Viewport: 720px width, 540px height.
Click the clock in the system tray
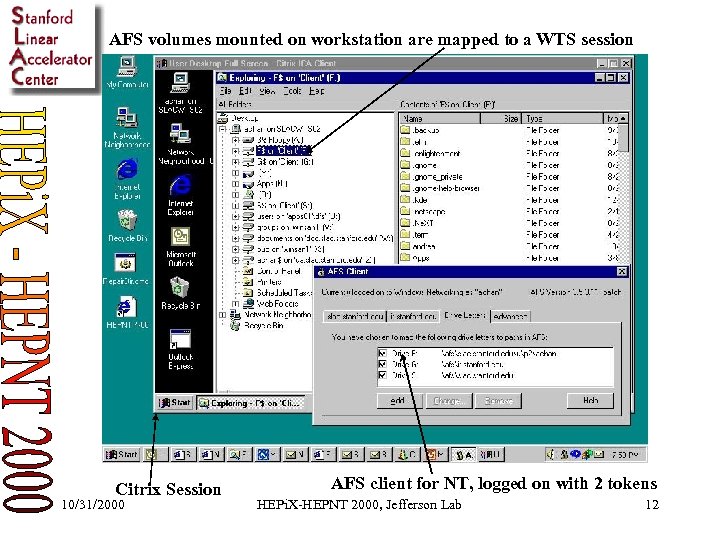pyautogui.click(x=625, y=455)
